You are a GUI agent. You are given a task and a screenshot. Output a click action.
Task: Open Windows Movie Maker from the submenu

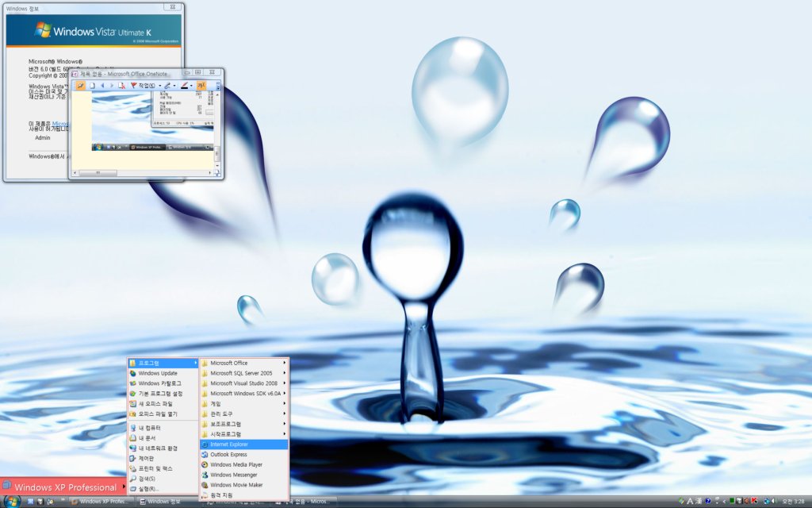[x=244, y=485]
